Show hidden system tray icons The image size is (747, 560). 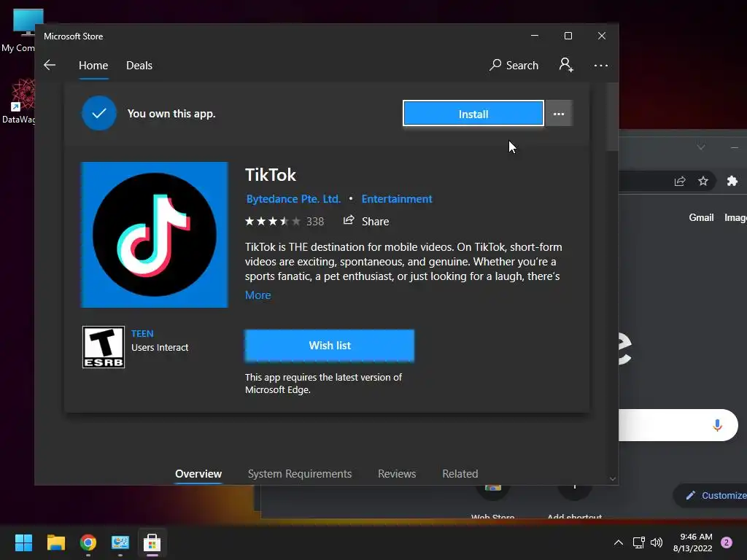tap(619, 542)
